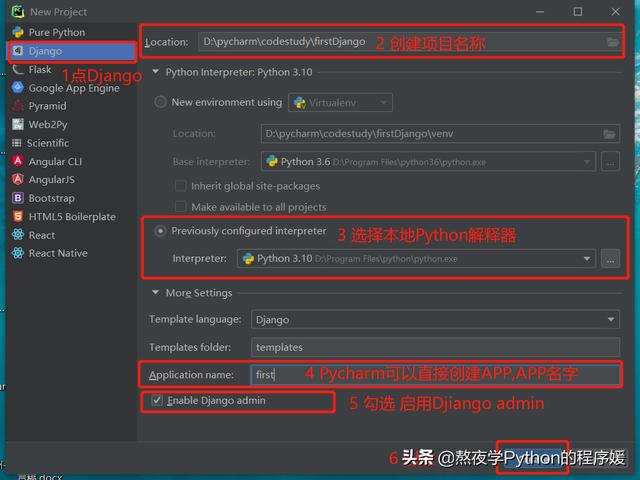Screen dimensions: 640x480
Task: Click the React atom icon
Action: 18,235
